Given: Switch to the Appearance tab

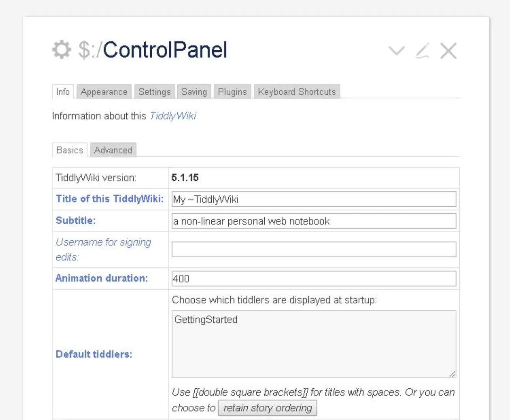Looking at the screenshot, I should [x=104, y=92].
